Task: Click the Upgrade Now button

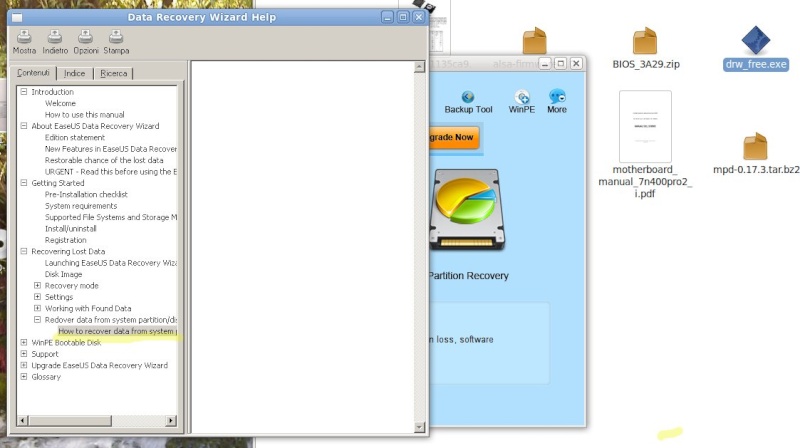Action: tap(454, 137)
